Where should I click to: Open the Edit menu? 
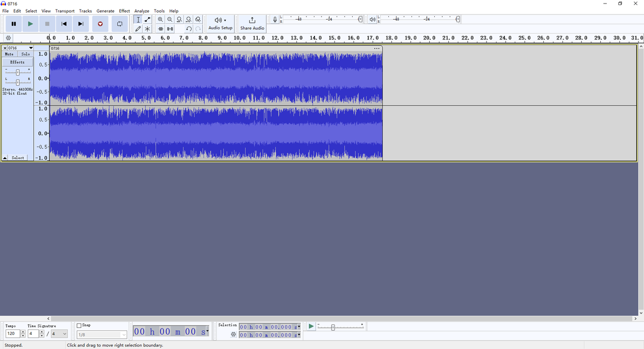pos(17,11)
